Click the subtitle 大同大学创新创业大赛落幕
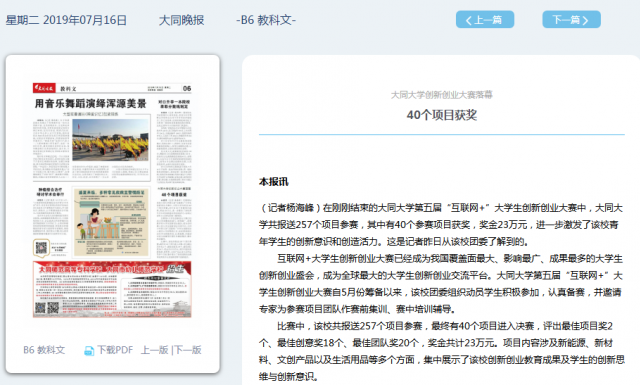640x385 pixels. [442, 95]
